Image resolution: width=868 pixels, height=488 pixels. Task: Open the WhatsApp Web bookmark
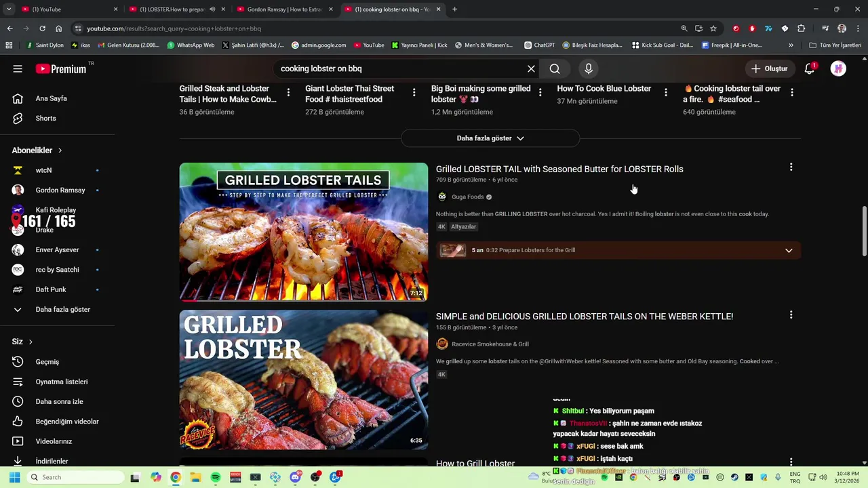point(191,45)
